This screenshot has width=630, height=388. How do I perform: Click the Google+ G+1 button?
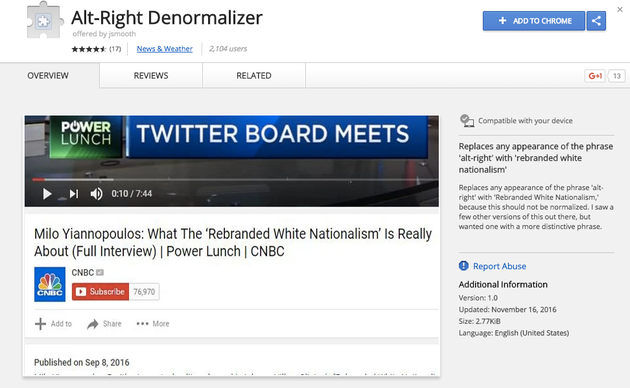(x=595, y=76)
